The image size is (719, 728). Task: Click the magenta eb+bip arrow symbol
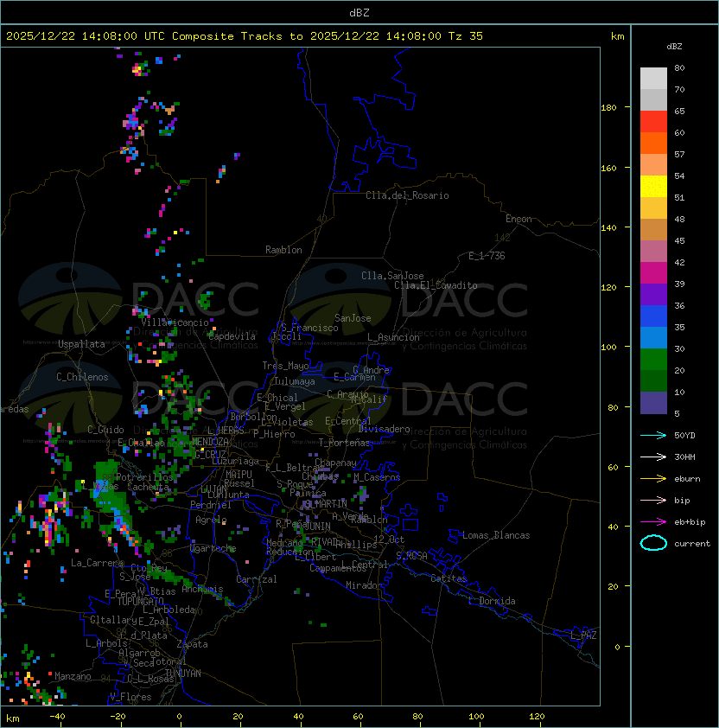[653, 522]
